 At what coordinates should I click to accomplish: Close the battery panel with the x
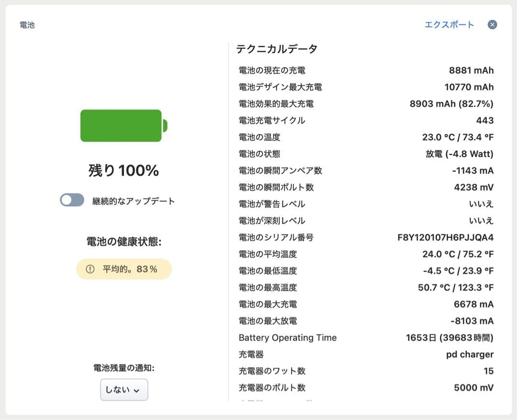coord(492,24)
